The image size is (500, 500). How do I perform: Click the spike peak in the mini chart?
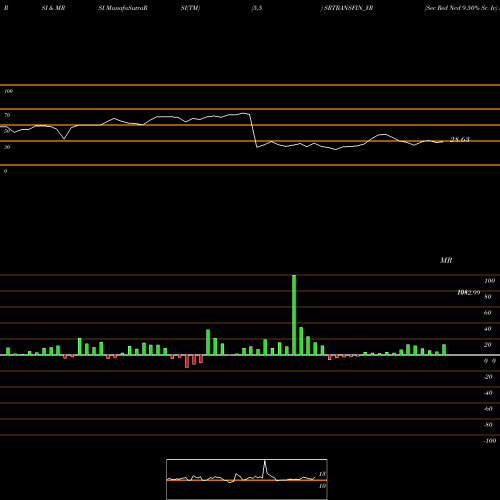pyautogui.click(x=265, y=462)
